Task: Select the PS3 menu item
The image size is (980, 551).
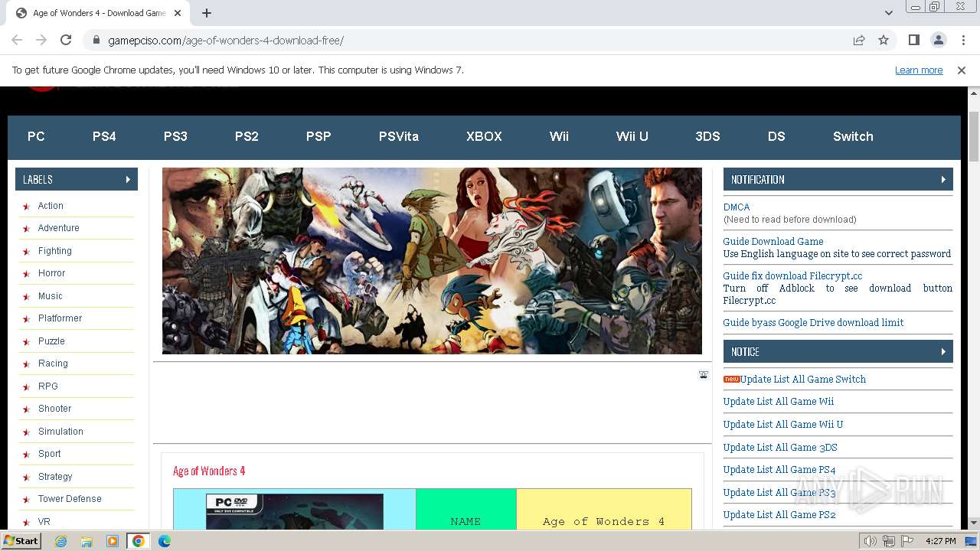Action: click(175, 136)
